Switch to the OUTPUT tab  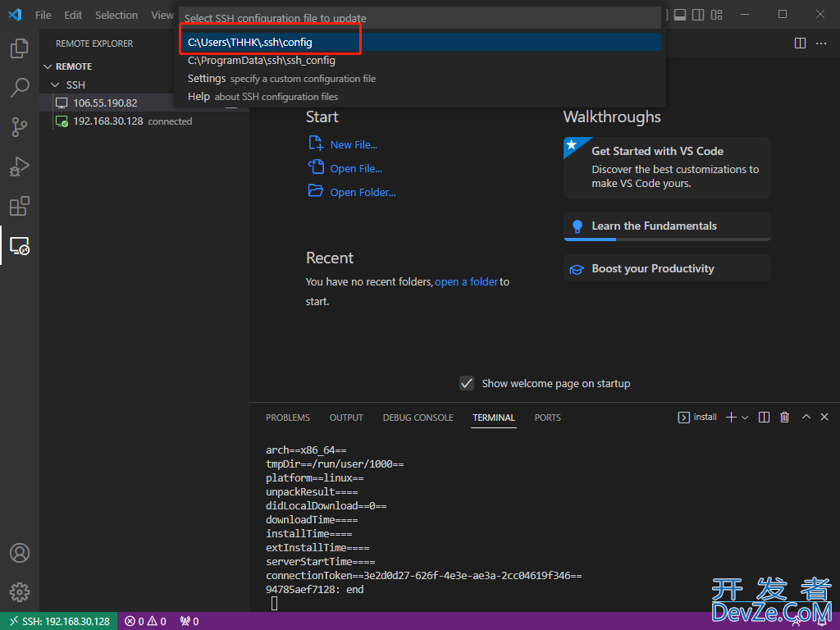pos(346,418)
